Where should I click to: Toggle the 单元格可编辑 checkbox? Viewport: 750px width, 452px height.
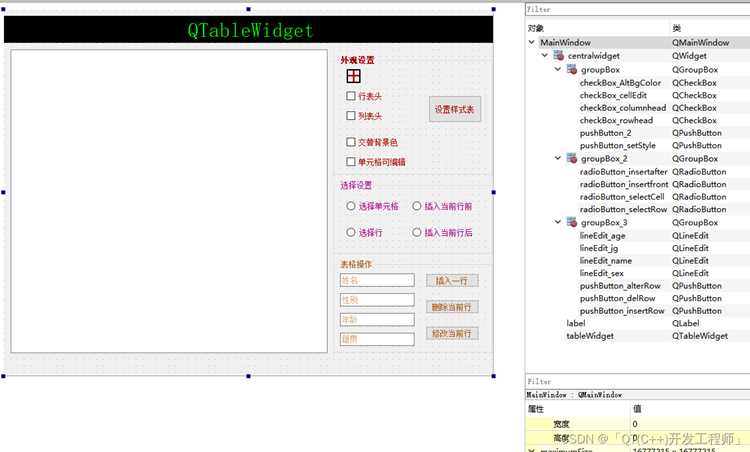pos(351,162)
